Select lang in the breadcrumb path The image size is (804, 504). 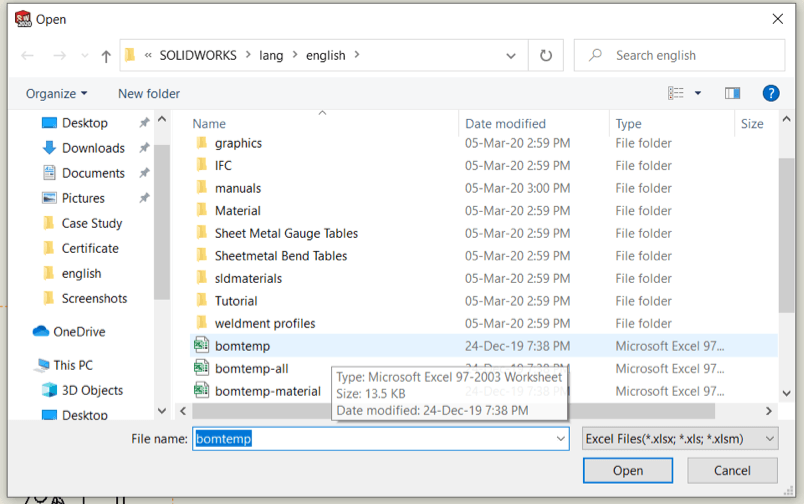(x=271, y=55)
